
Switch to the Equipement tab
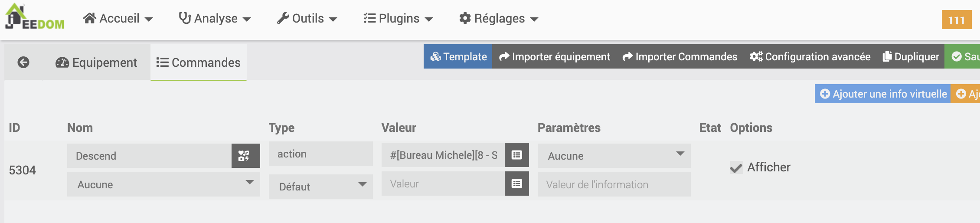click(96, 62)
